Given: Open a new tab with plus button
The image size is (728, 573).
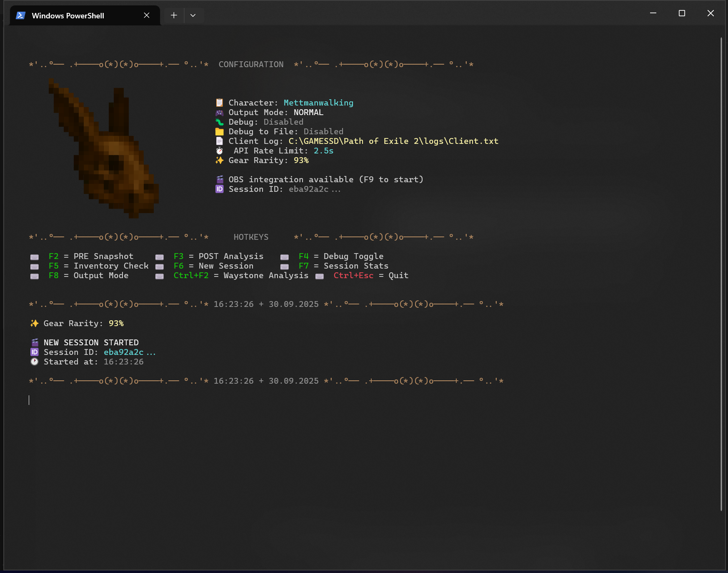Looking at the screenshot, I should [x=174, y=15].
